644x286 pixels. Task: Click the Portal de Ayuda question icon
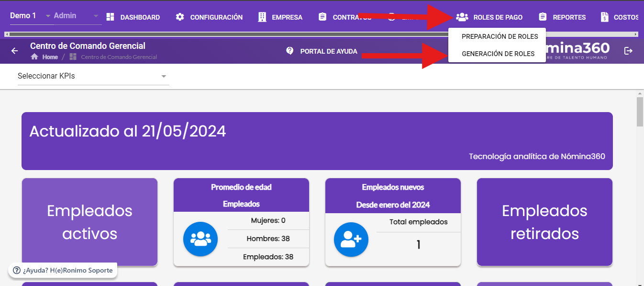click(x=289, y=51)
